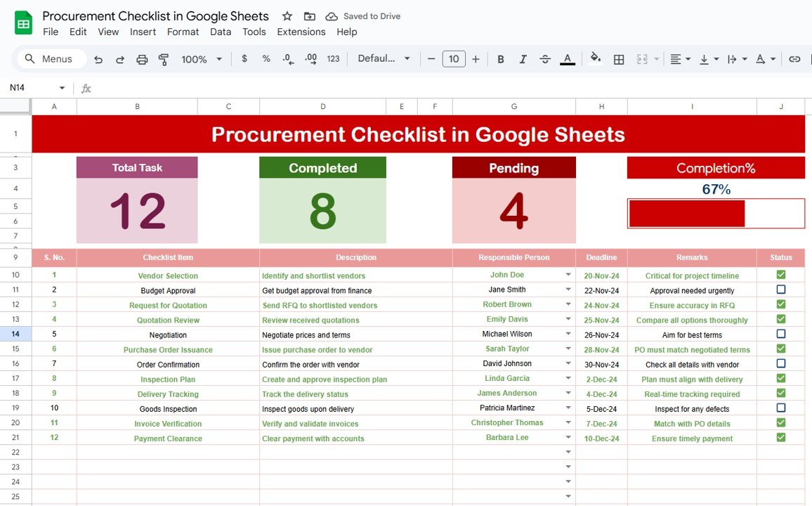Click Increase decimal places icon
Image resolution: width=812 pixels, height=506 pixels.
(x=310, y=59)
